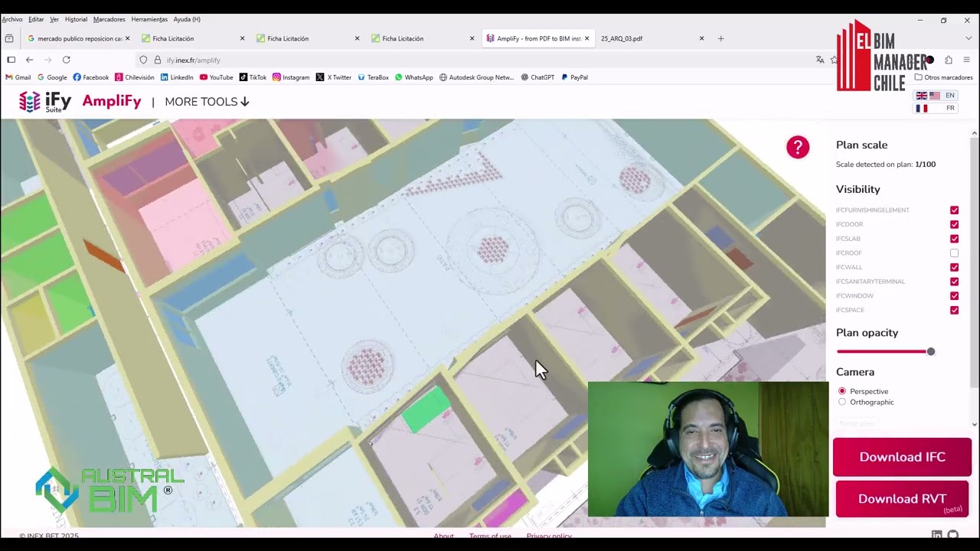Click the Plan opacity slider handle
980x551 pixels.
[930, 351]
